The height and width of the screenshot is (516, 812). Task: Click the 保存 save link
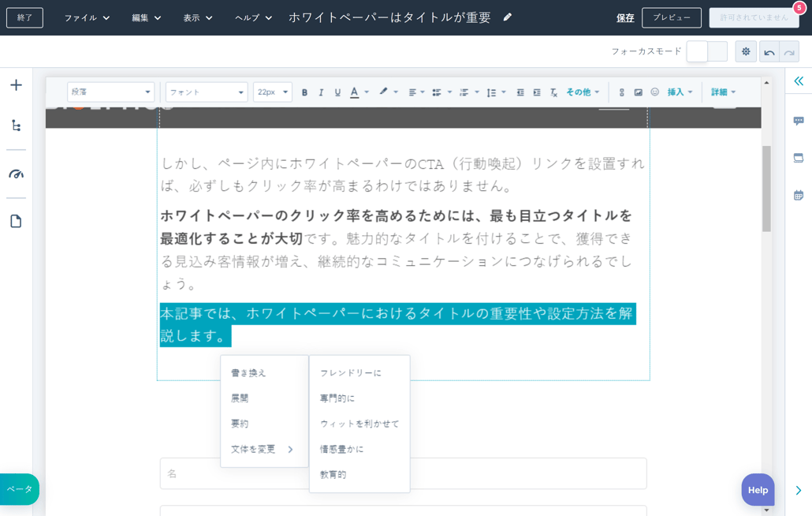click(625, 17)
